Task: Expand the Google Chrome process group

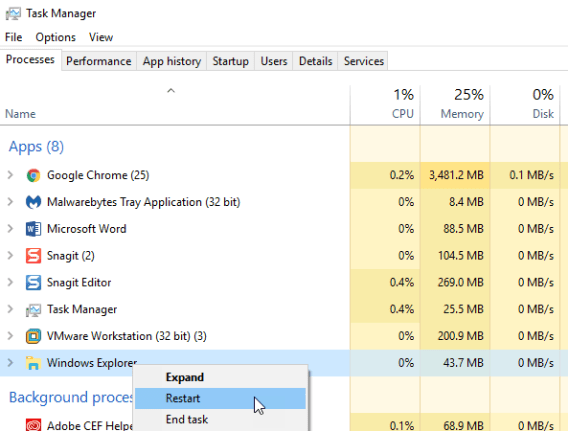Action: [x=11, y=175]
